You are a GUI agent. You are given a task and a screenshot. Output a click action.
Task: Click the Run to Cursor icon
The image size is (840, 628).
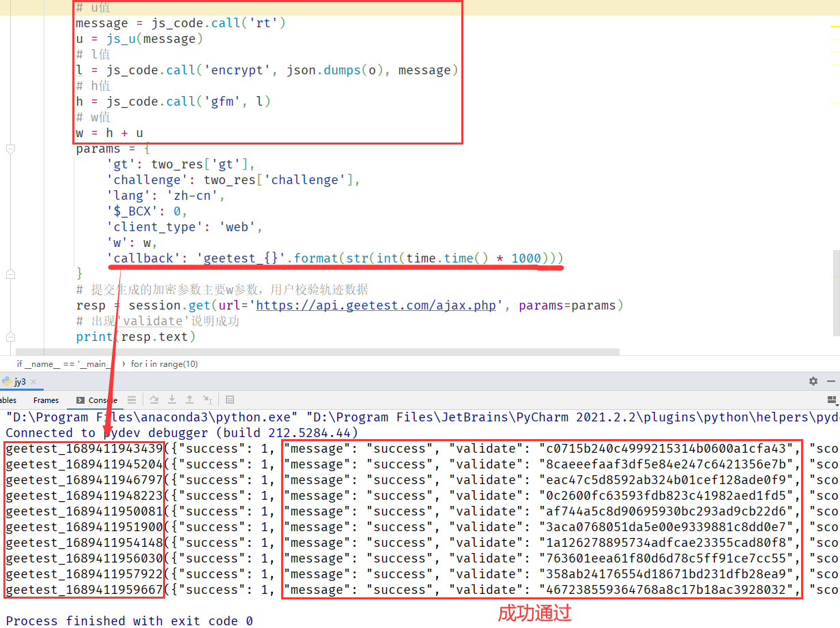(207, 400)
